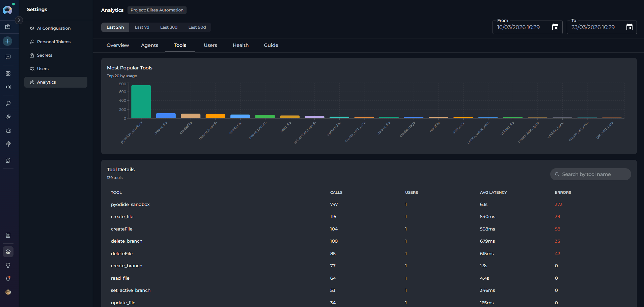Open the puzzle-piece integrations icon
This screenshot has width=644, height=307.
pyautogui.click(x=8, y=130)
